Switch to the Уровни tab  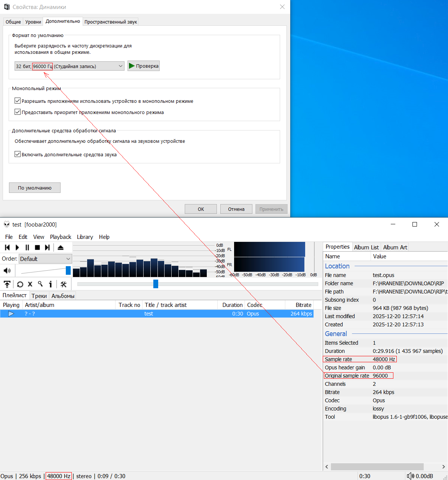tap(33, 22)
